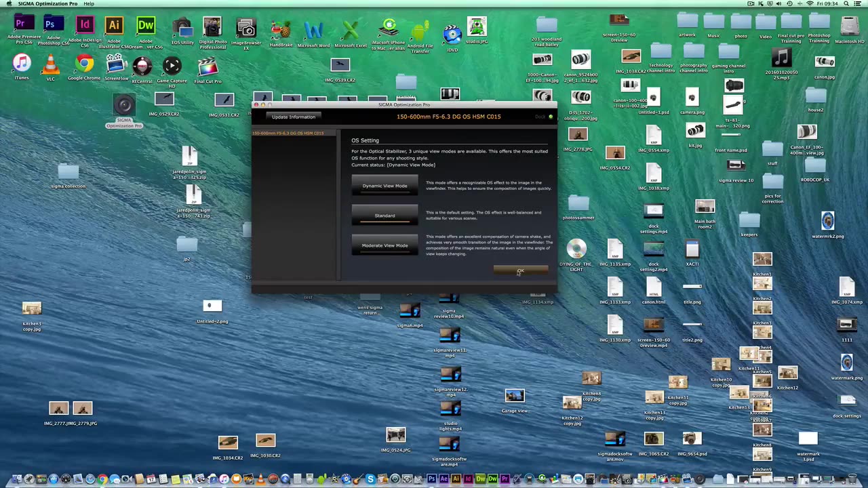Open the Adobe Illustrator desktop icon
The height and width of the screenshot is (488, 868).
click(x=114, y=26)
